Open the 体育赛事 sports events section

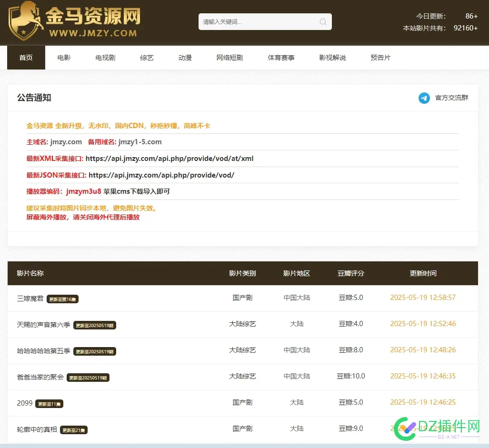click(281, 57)
